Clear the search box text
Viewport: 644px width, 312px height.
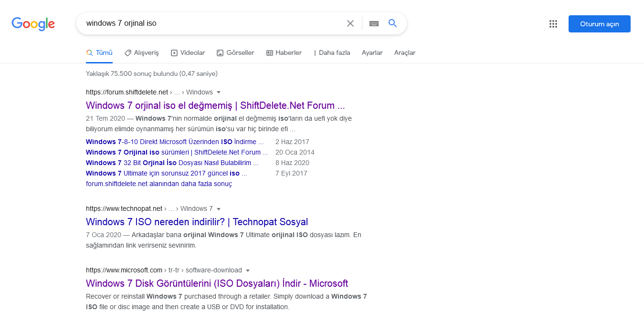pos(350,23)
